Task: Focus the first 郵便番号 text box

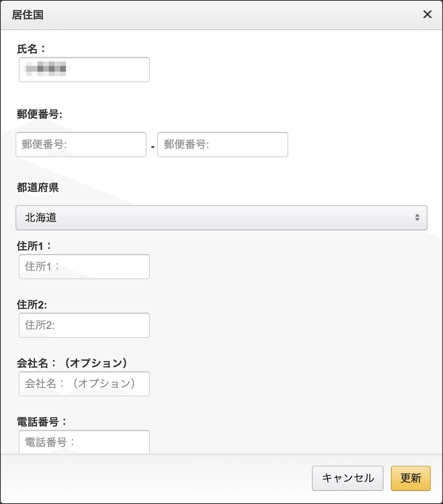Action: (81, 145)
